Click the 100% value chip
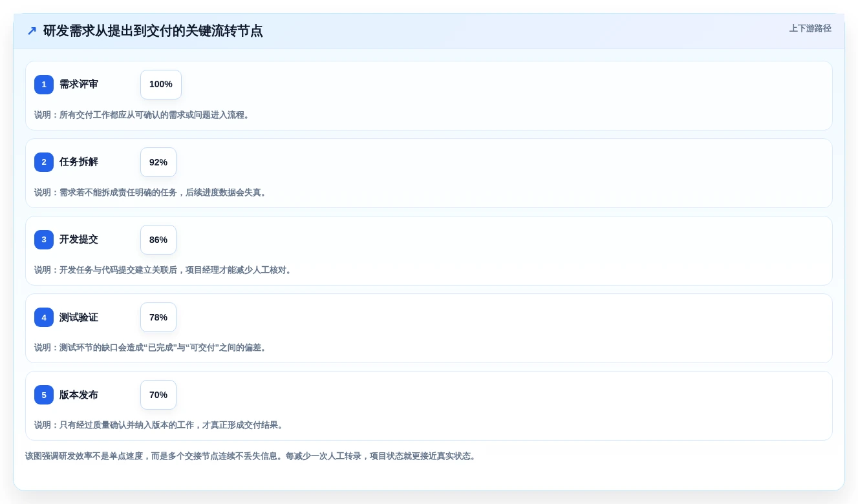The image size is (858, 504). click(161, 85)
